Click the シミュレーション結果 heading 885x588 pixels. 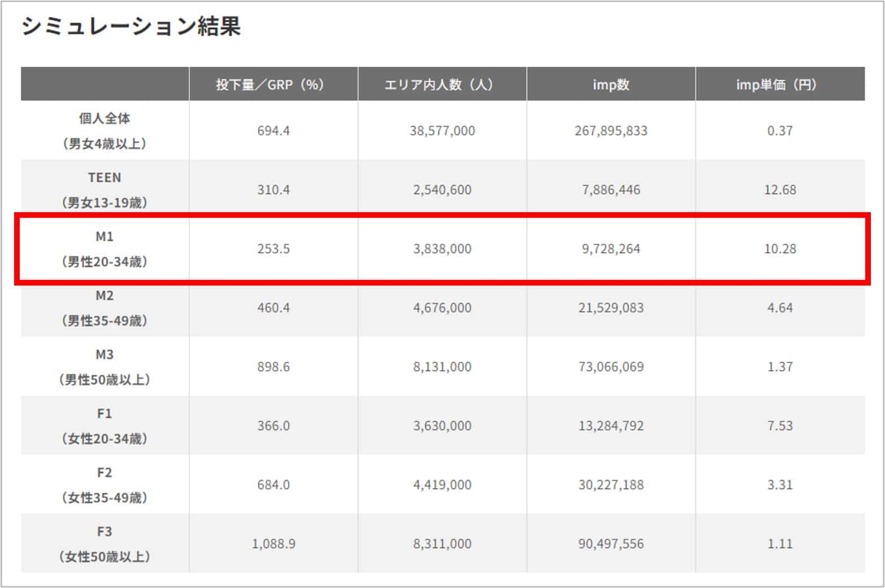131,27
